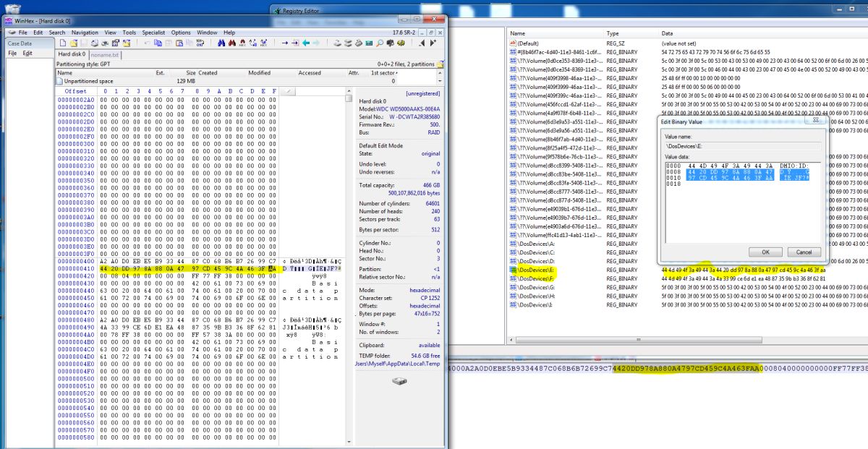Click Cancel in Edit Binary Value dialog
Viewport: 868px width, 449px height.
pos(804,252)
